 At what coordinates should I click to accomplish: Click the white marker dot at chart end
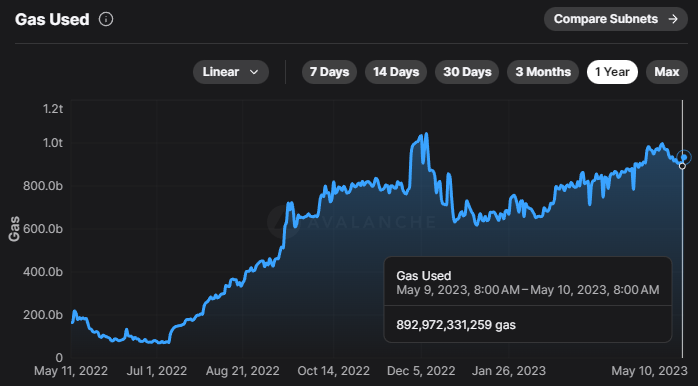[x=682, y=166]
